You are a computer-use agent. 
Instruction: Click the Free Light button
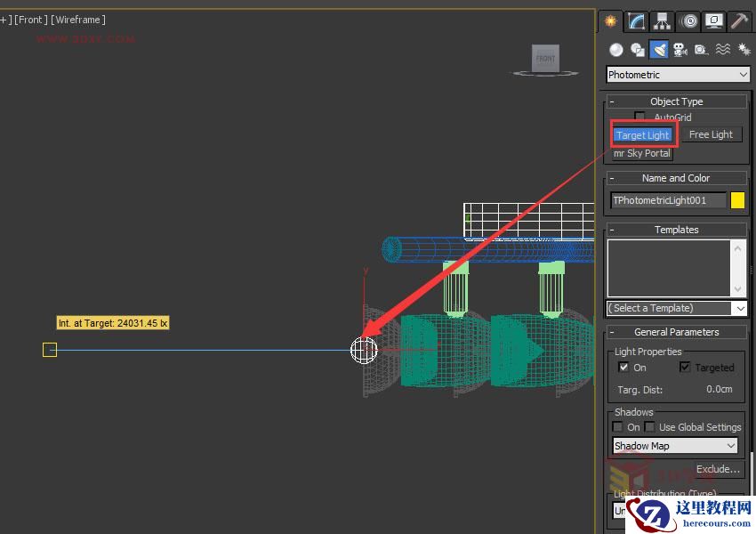coord(712,133)
